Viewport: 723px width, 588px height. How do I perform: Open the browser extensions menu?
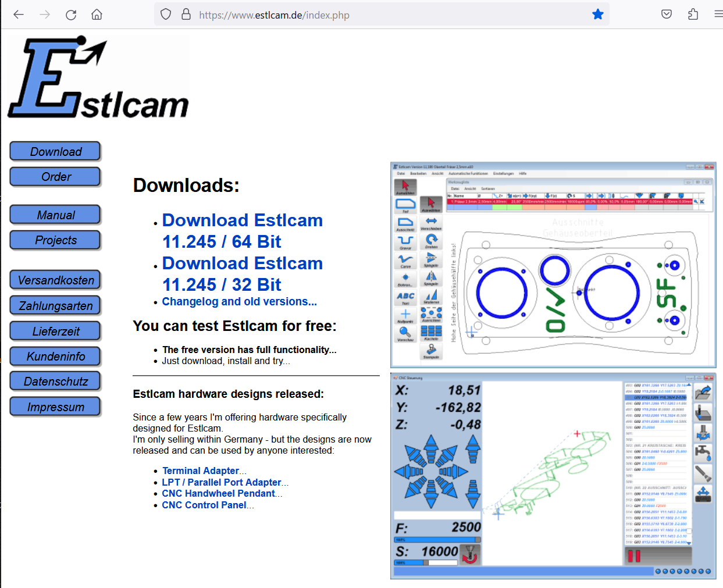point(693,15)
